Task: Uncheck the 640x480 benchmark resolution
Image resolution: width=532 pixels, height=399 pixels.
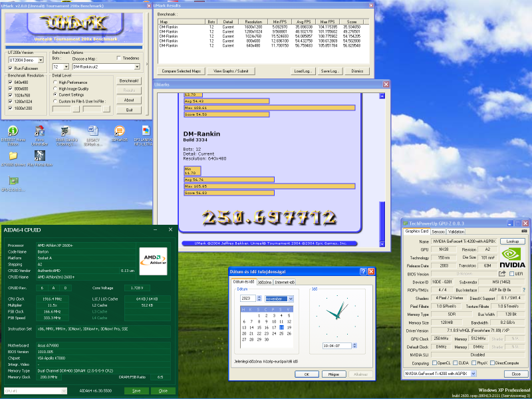Action: pos(10,82)
